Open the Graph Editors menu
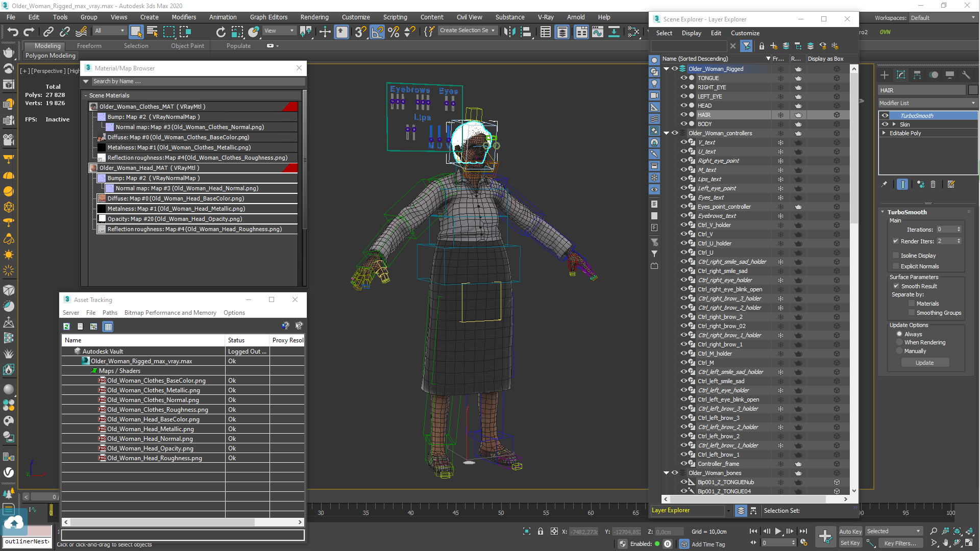The width and height of the screenshot is (980, 551). 268,17
